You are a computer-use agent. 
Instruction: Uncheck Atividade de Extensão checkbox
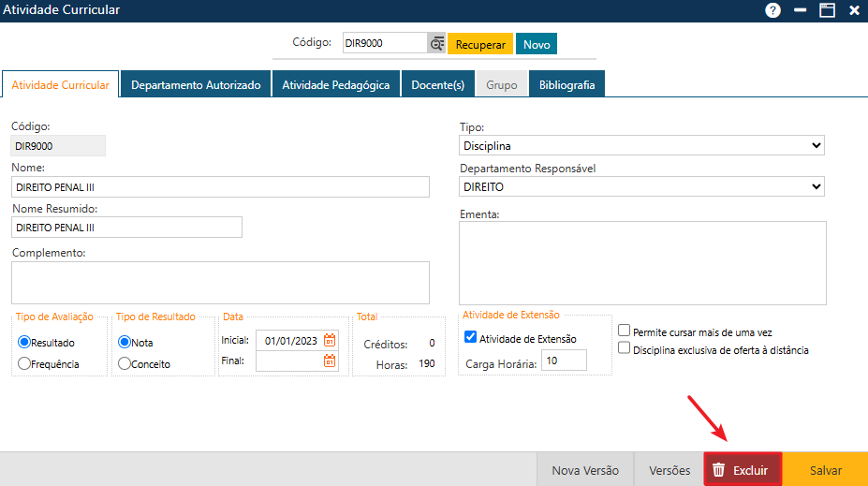(470, 337)
